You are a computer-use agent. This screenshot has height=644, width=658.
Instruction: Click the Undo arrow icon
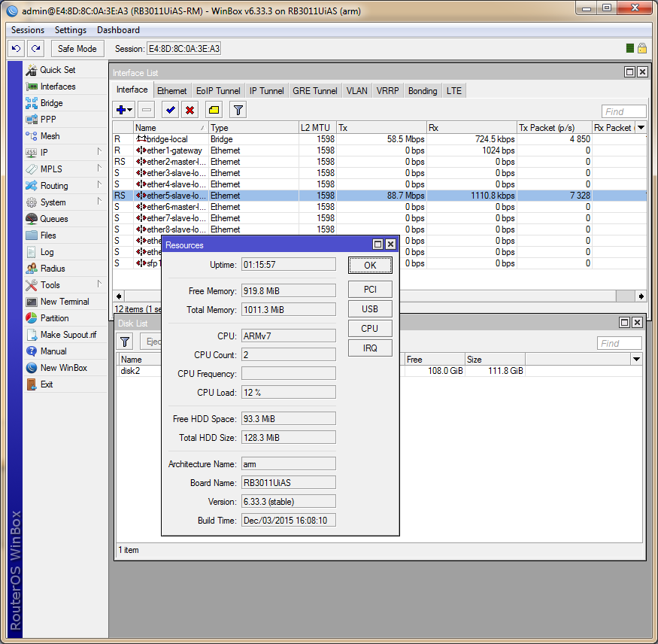pos(17,48)
